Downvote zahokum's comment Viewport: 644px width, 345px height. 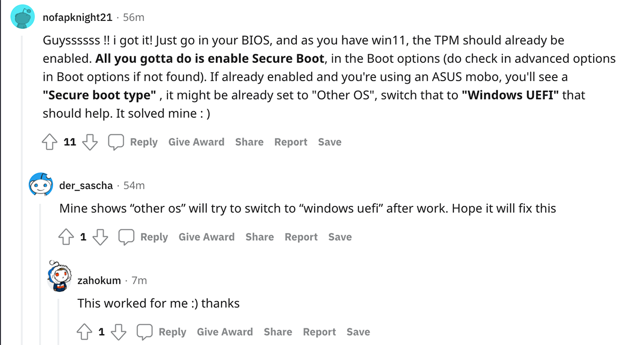tap(119, 332)
